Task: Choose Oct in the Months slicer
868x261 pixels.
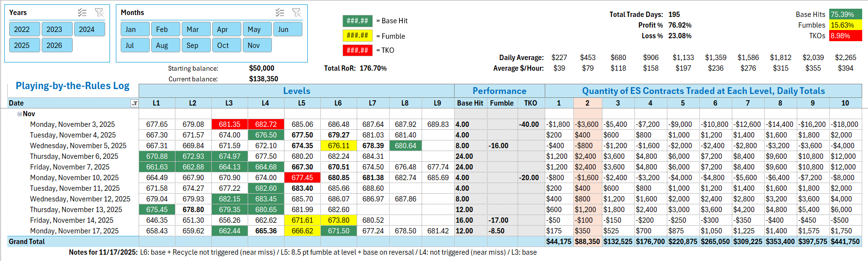Action: point(226,45)
